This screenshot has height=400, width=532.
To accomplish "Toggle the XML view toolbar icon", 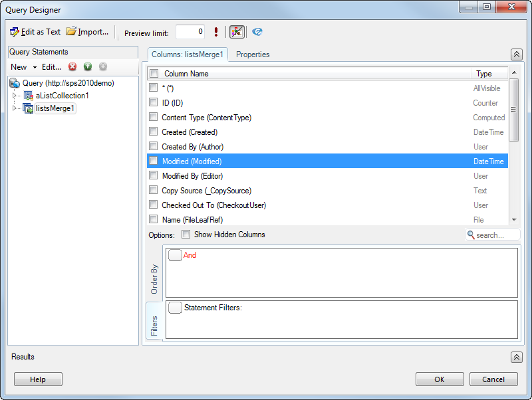I will pos(237,32).
